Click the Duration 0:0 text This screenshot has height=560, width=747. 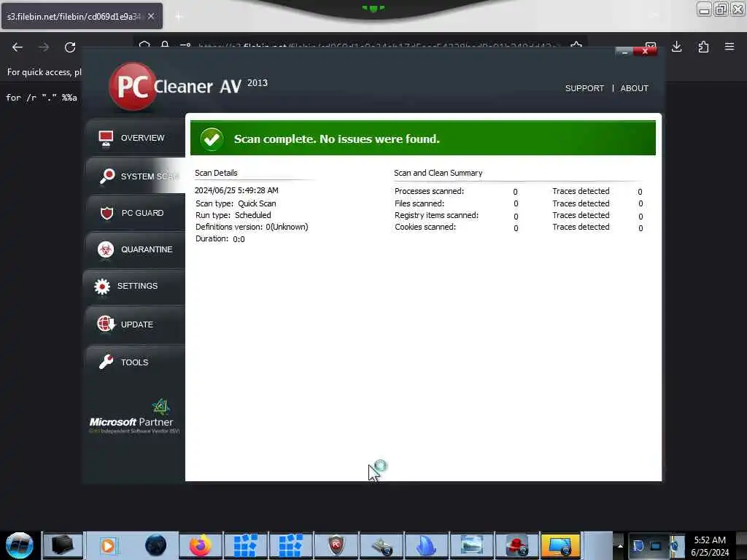[220, 238]
